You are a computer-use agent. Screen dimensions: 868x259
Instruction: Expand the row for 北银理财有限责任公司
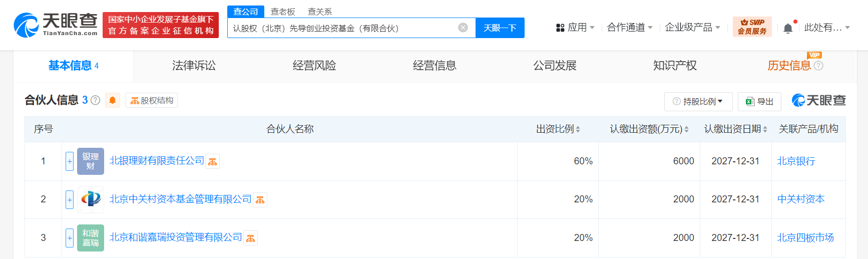point(70,161)
